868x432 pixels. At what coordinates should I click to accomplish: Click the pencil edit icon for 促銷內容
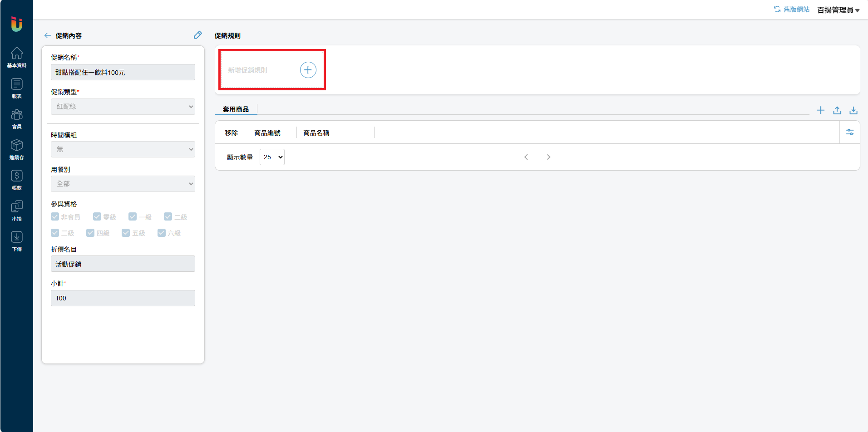coord(197,35)
